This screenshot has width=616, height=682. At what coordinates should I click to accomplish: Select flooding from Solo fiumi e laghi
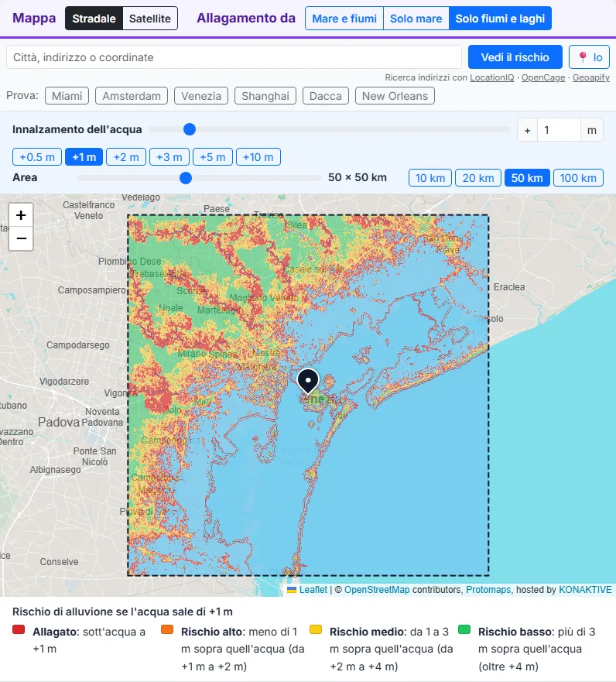[x=500, y=19]
